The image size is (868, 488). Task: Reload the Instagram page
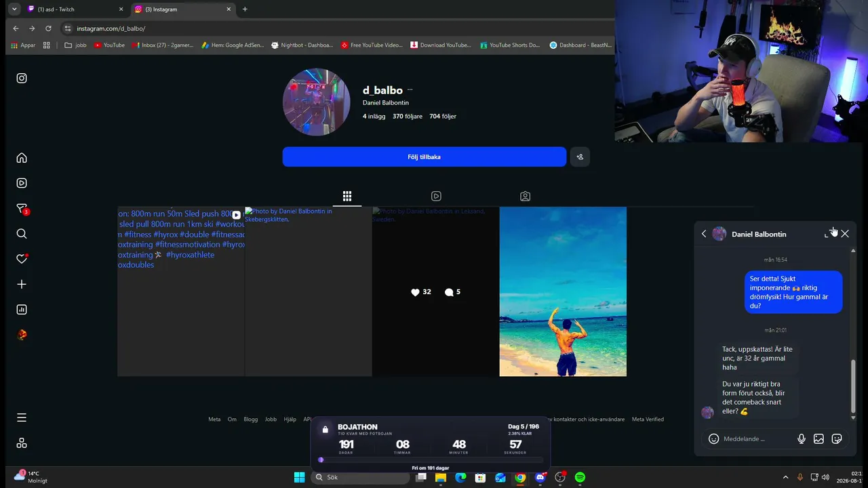48,28
